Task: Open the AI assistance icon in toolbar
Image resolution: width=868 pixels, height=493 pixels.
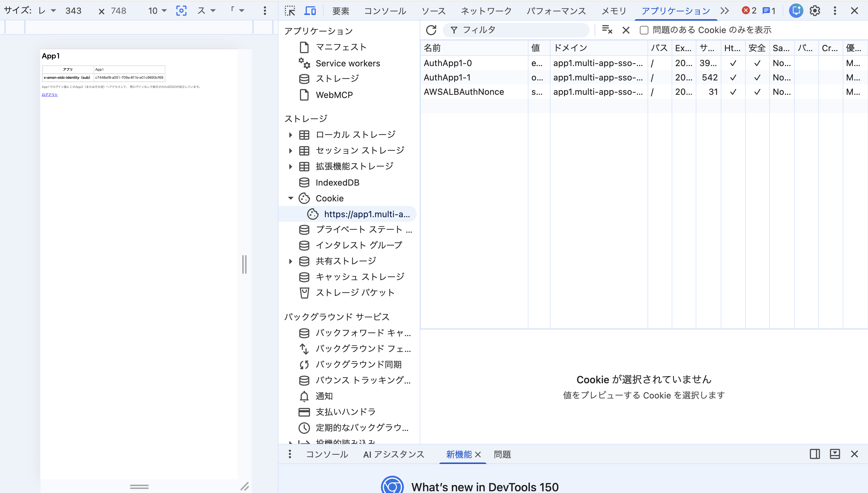Action: [796, 11]
